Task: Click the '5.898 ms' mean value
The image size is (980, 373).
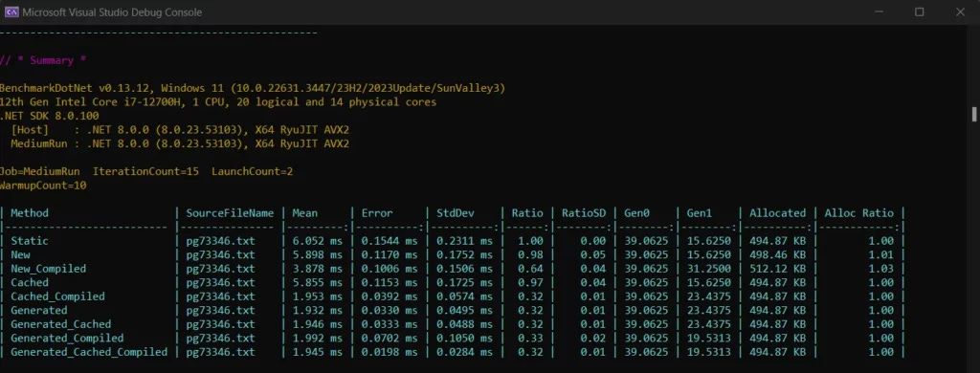Action: [x=317, y=254]
